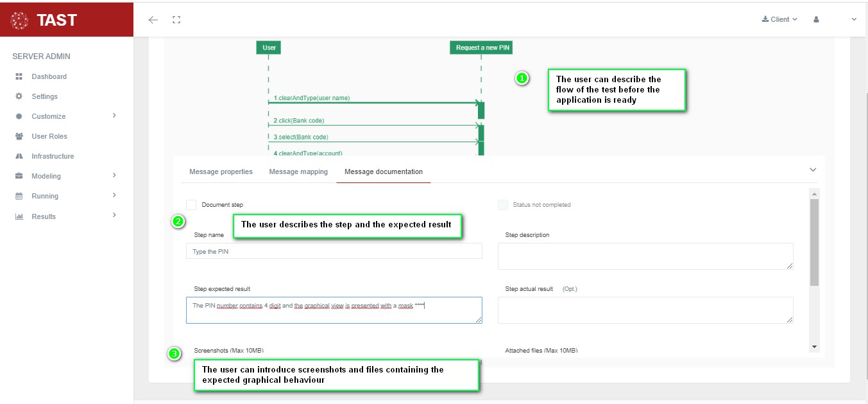Collapse the message panel with chevron
The height and width of the screenshot is (404, 868).
(813, 170)
